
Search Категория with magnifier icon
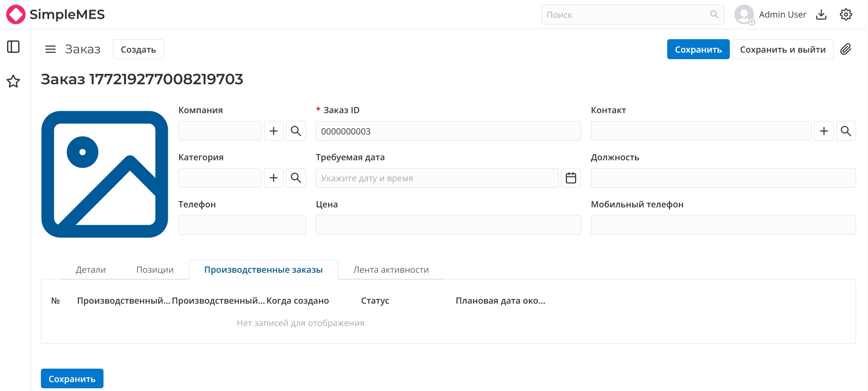pyautogui.click(x=296, y=178)
